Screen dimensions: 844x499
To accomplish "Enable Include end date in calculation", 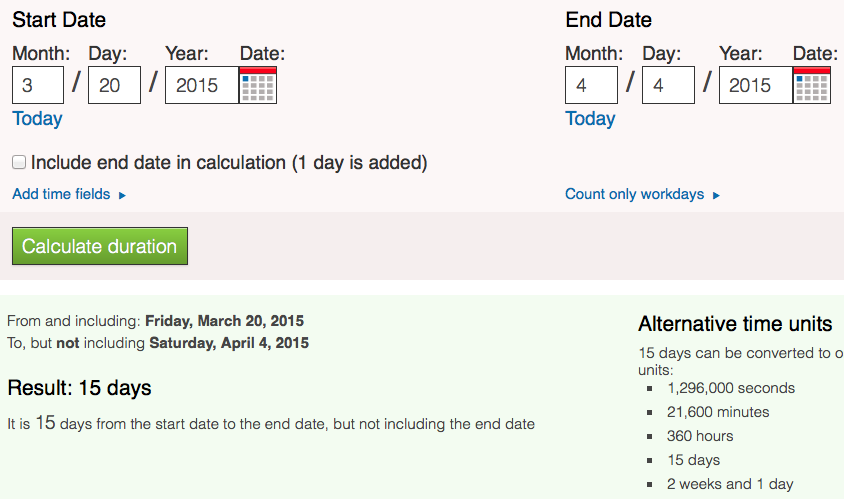I will 19,162.
